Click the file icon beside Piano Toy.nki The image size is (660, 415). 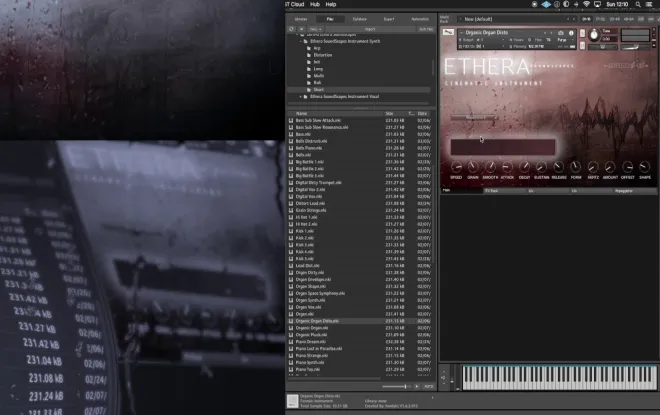click(291, 369)
